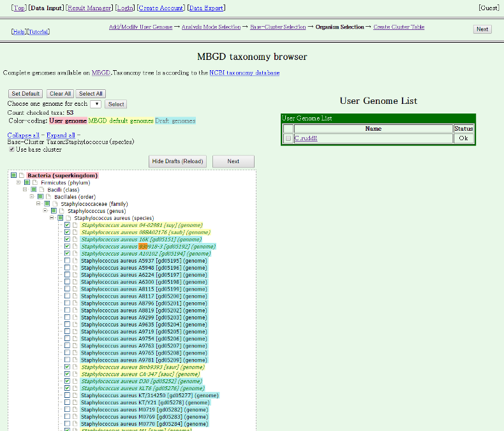Toggle the Use base cluster checkbox
504x431 pixels.
pos(11,150)
